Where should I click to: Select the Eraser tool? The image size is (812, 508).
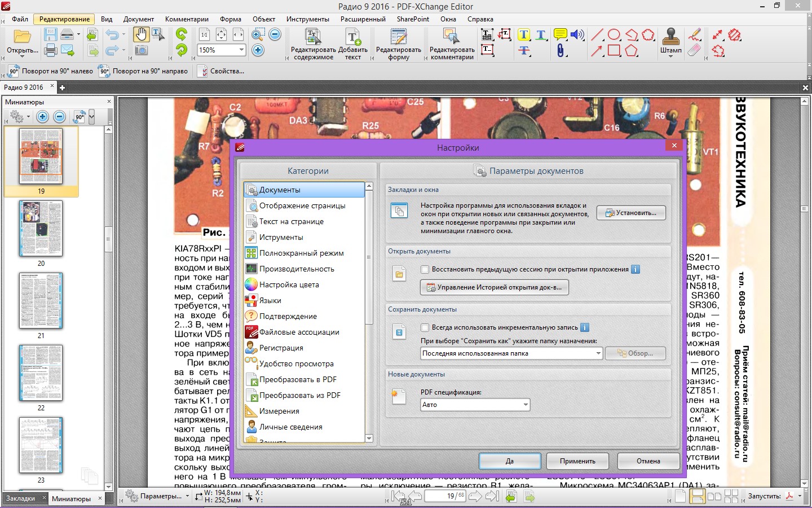coord(695,51)
